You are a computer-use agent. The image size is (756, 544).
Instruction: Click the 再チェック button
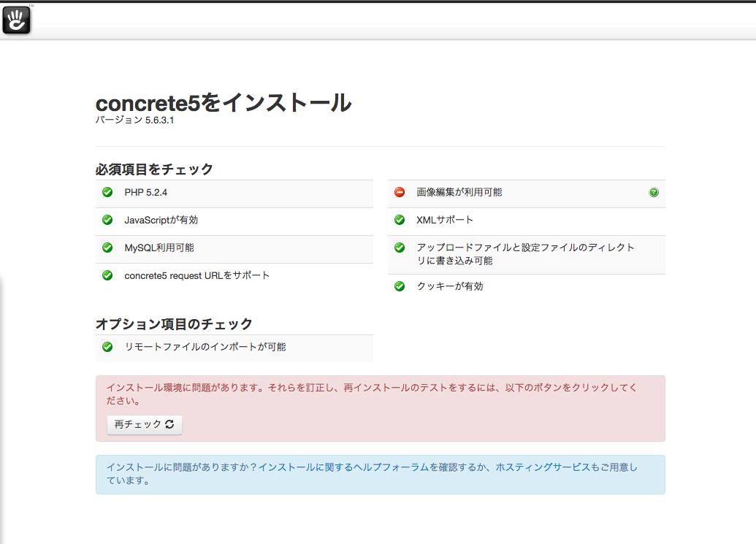144,424
